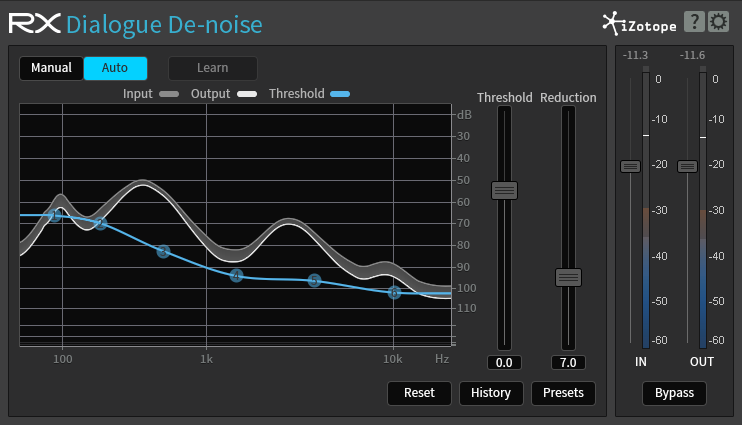Click the RX logo in title

35,23
